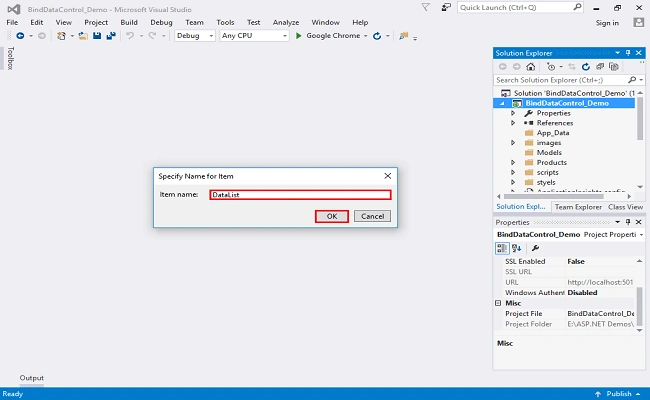Click the account avatar icon beside Sign in
Viewport: 650px width, 400px height.
tap(639, 22)
